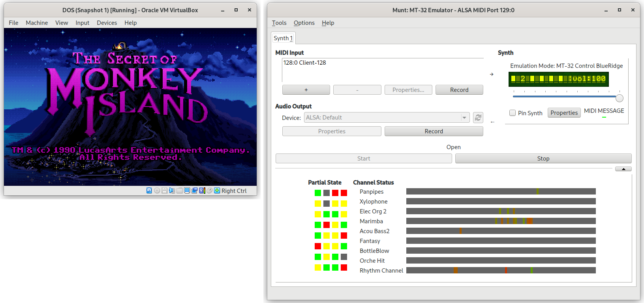Click the shared folders icon in VirtualBox status bar
Screen dimensions: 644x303
pos(179,191)
